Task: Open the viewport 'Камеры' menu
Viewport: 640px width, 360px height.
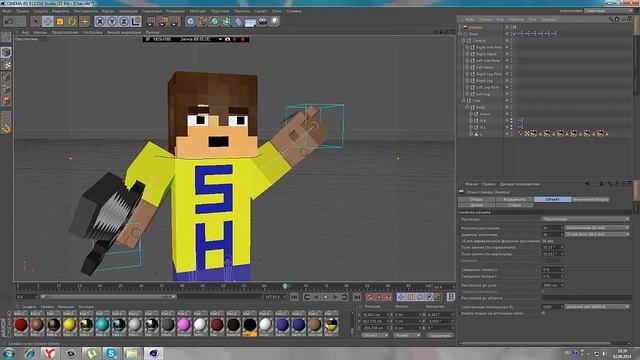Action: tap(40, 32)
